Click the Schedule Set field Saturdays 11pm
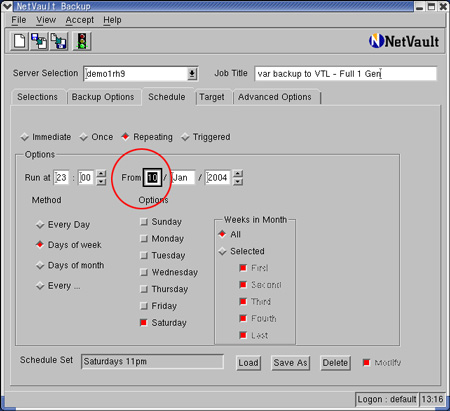The image size is (450, 411). click(x=152, y=362)
